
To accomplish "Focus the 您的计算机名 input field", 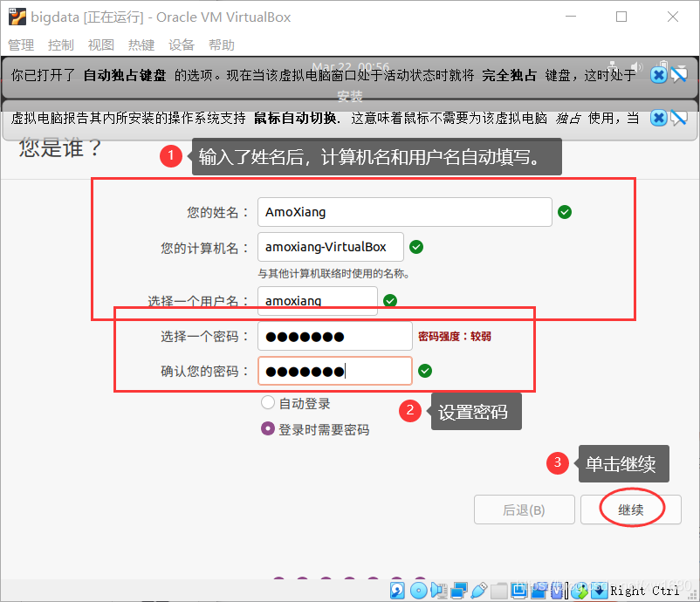I will pyautogui.click(x=330, y=247).
